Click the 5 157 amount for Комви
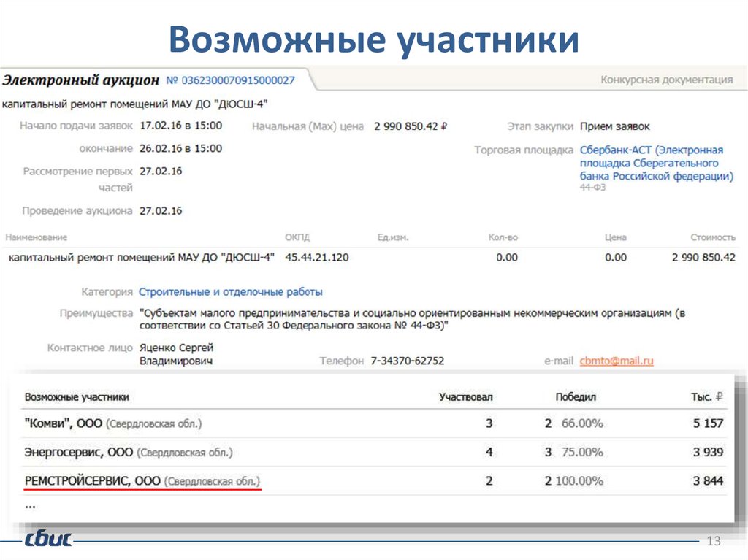 click(708, 423)
